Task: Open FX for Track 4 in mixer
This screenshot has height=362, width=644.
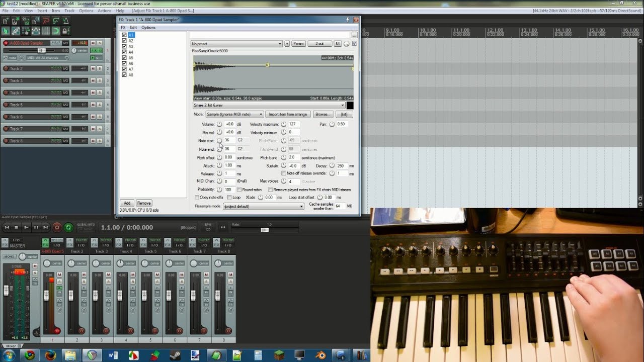Action: [119, 245]
